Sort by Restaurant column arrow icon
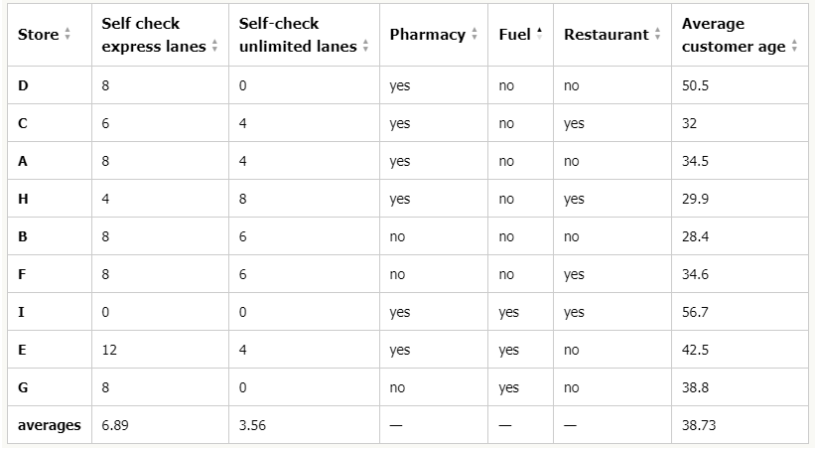818x449 pixels. pyautogui.click(x=657, y=34)
